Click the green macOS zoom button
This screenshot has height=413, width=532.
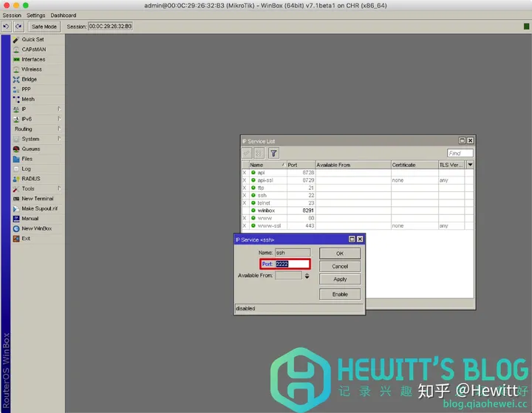(x=26, y=5)
